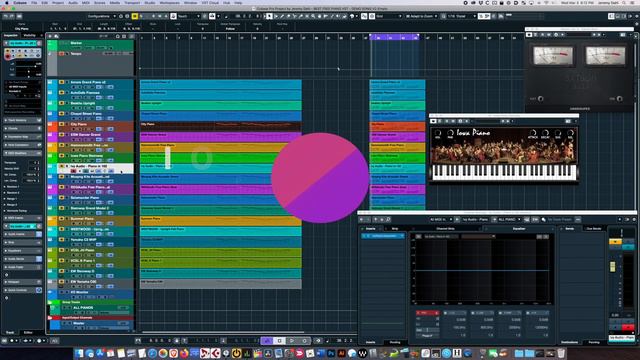Viewport: 640px width, 360px height.
Task: Click the leftmost knob on Iowa Piano plugin
Action: tap(438, 133)
